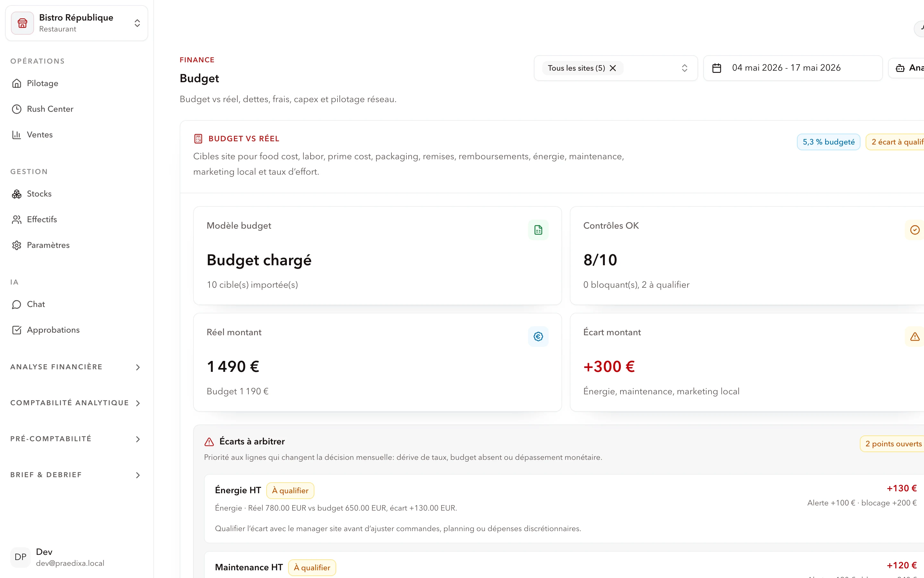The width and height of the screenshot is (924, 578).
Task: Click the Ventes bar chart icon
Action: tap(16, 135)
